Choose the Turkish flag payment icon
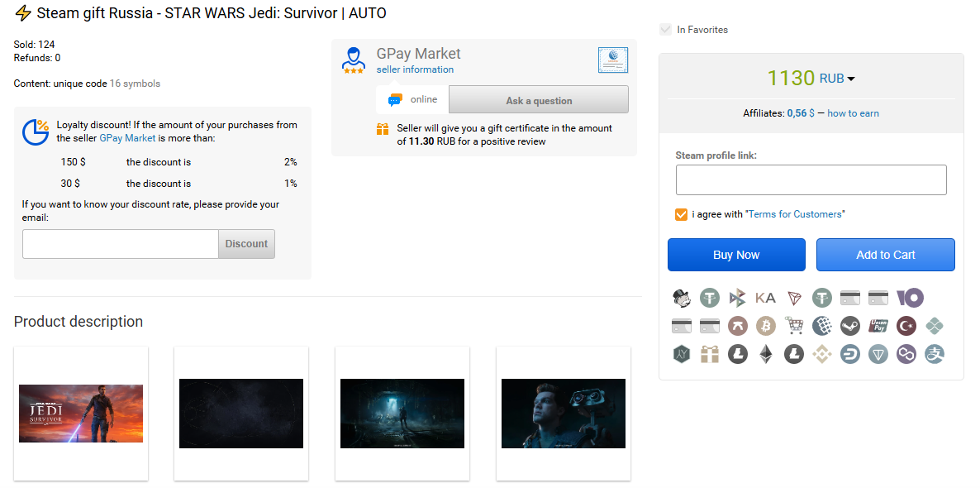 (906, 326)
